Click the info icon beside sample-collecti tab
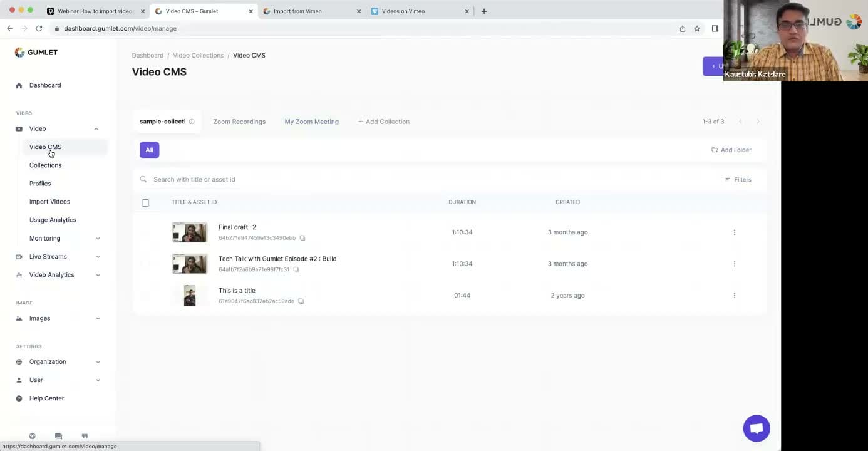This screenshot has width=868, height=451. point(192,122)
